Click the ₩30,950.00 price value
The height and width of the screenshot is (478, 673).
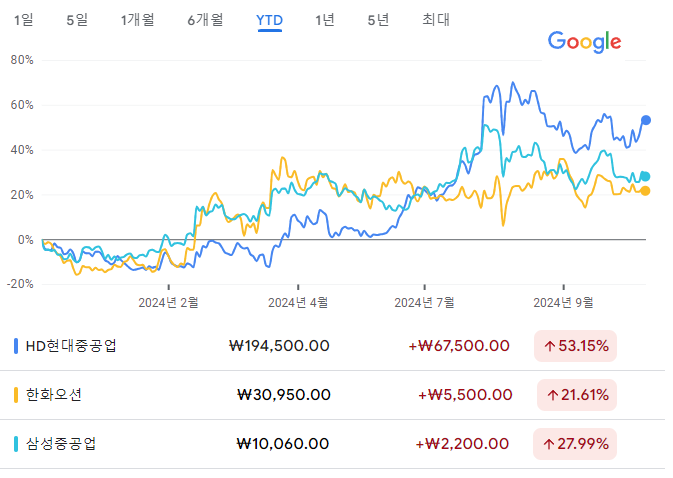pos(284,395)
